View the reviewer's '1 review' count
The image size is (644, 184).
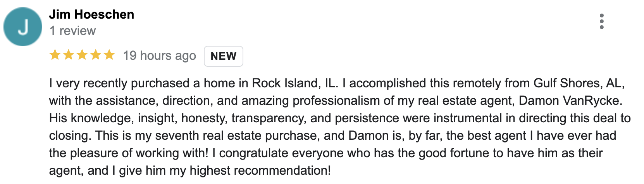click(72, 31)
